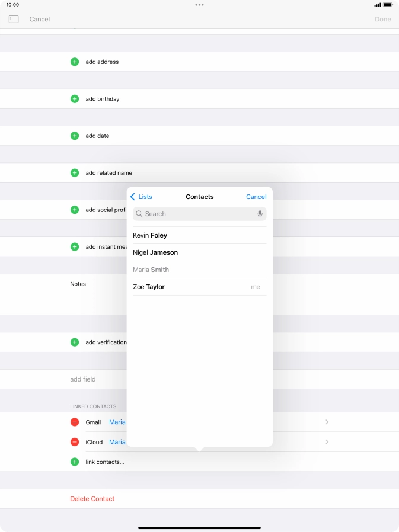The image size is (399, 532).
Task: Tap green plus beside add birthday
Action: (x=75, y=99)
